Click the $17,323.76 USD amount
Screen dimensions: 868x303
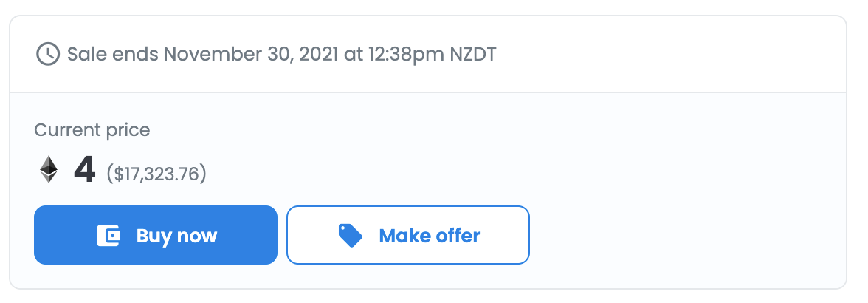[x=156, y=174]
